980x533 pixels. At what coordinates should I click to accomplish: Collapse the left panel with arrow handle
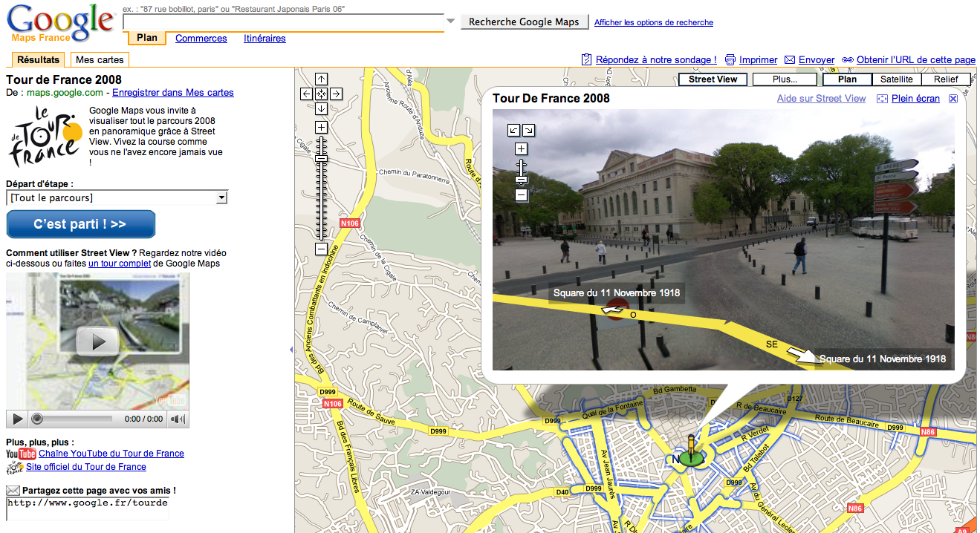pos(291,349)
